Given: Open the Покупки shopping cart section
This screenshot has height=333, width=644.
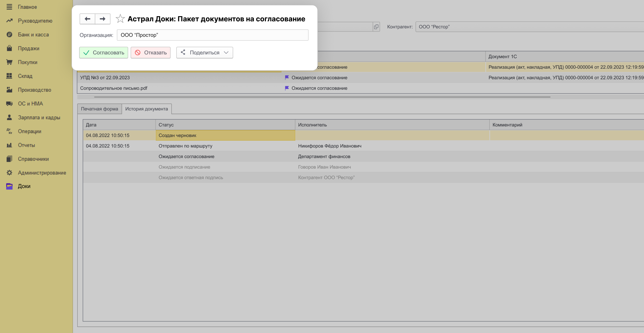Looking at the screenshot, I should tap(28, 62).
